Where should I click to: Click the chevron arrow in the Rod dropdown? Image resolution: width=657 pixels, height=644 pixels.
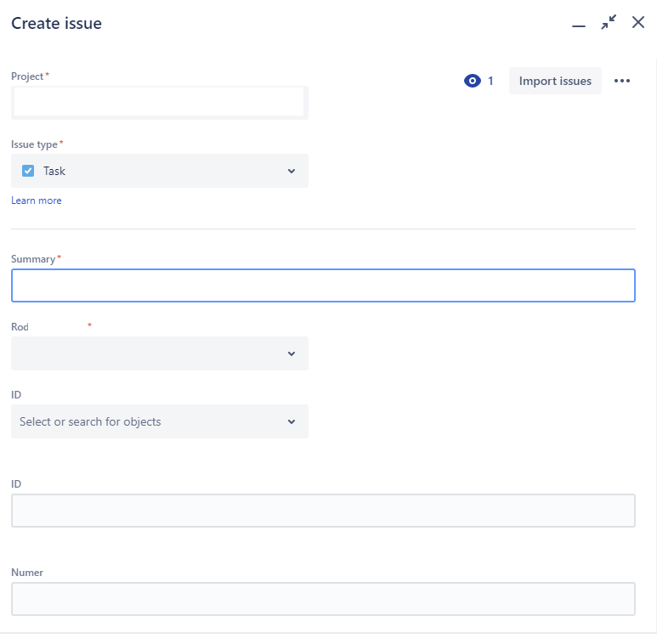click(x=292, y=353)
